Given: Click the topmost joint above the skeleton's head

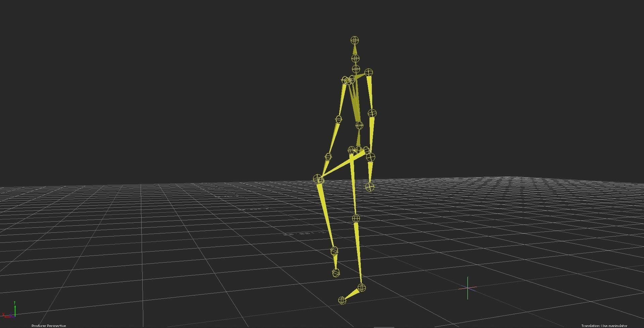Looking at the screenshot, I should (x=355, y=40).
